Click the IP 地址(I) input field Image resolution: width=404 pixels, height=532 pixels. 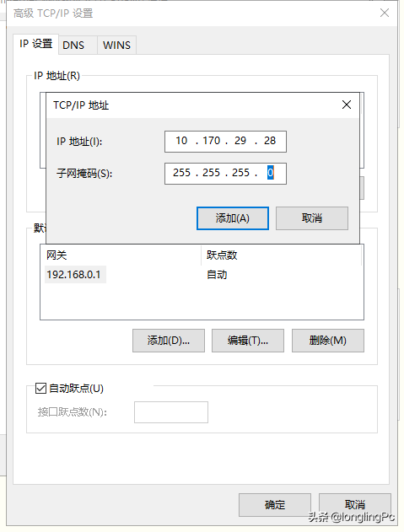pos(225,142)
